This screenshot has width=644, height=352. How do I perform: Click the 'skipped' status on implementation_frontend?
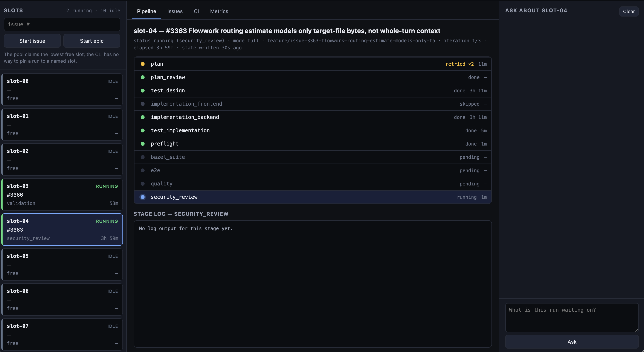click(x=469, y=104)
